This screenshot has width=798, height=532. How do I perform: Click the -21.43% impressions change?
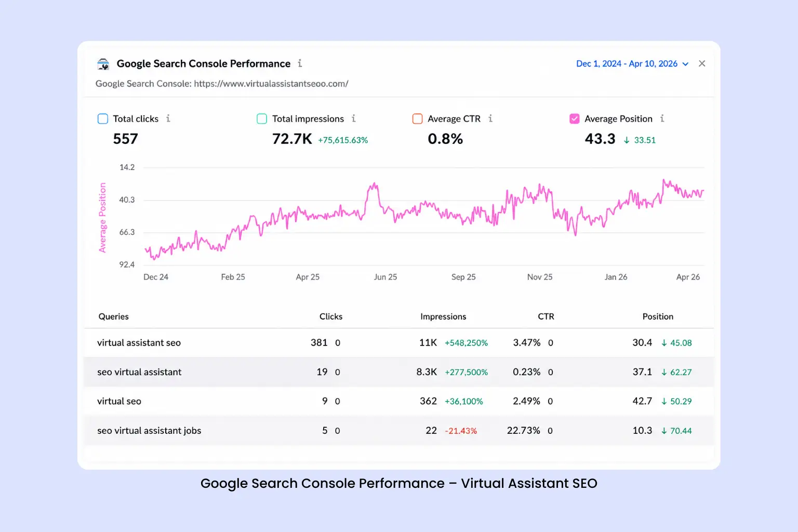click(x=461, y=431)
